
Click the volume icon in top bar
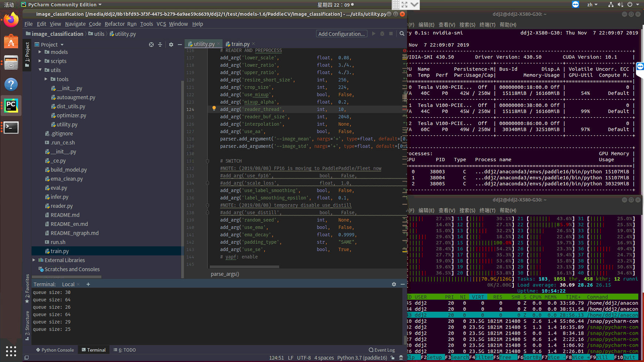coord(620,4)
